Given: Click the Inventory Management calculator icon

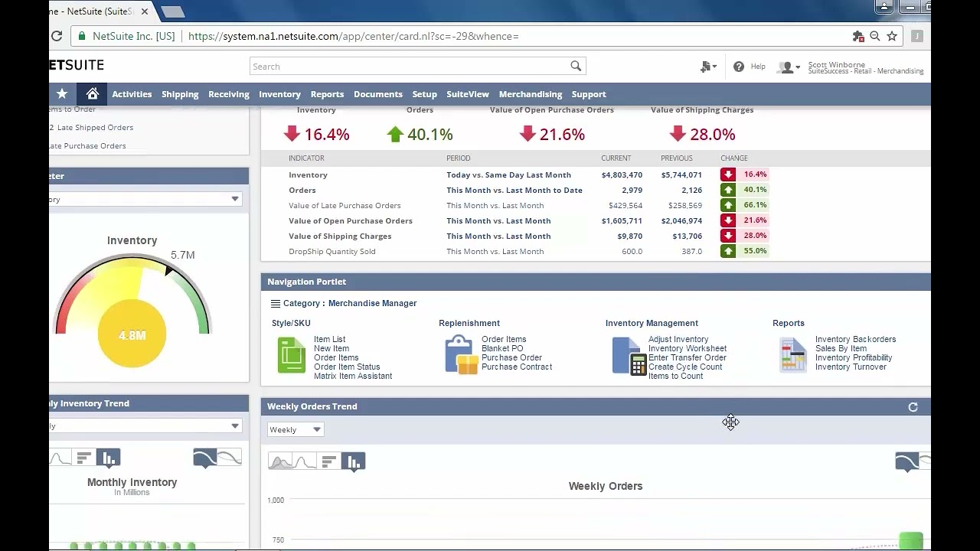Looking at the screenshot, I should [x=629, y=356].
